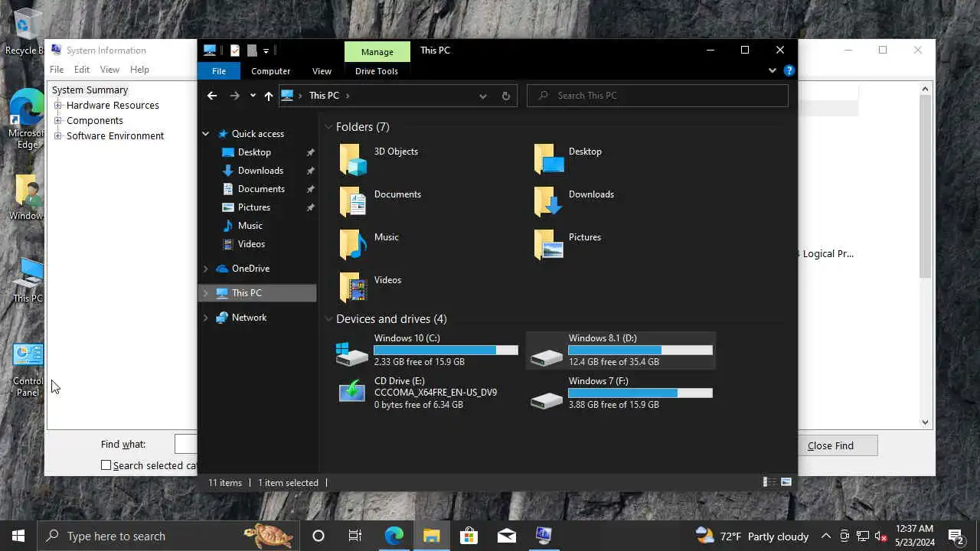Switch to details view layout icon

(x=768, y=482)
